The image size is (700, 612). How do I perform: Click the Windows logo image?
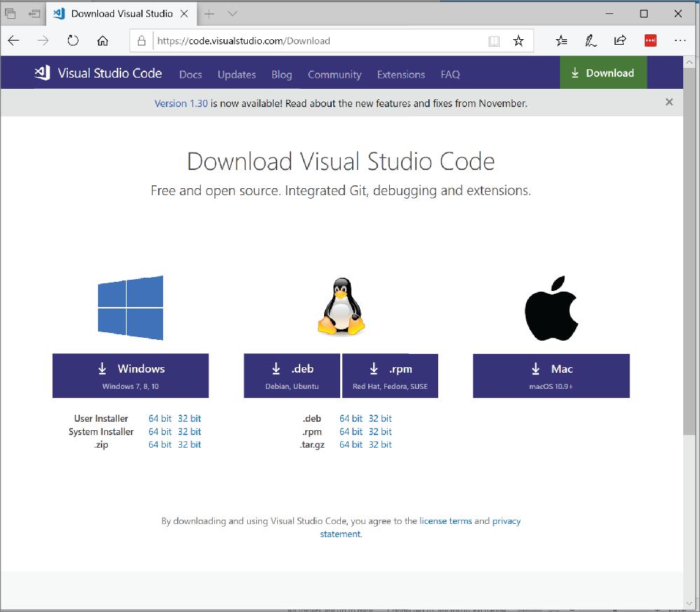click(130, 307)
